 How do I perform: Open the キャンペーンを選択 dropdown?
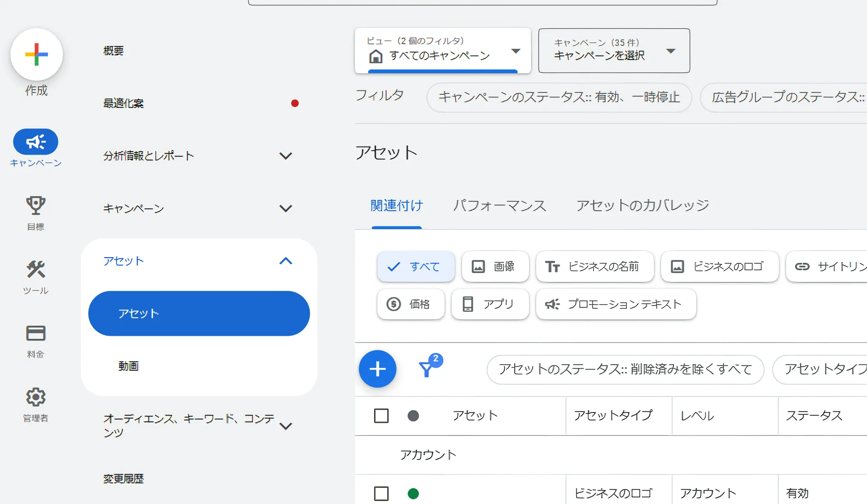pos(614,51)
